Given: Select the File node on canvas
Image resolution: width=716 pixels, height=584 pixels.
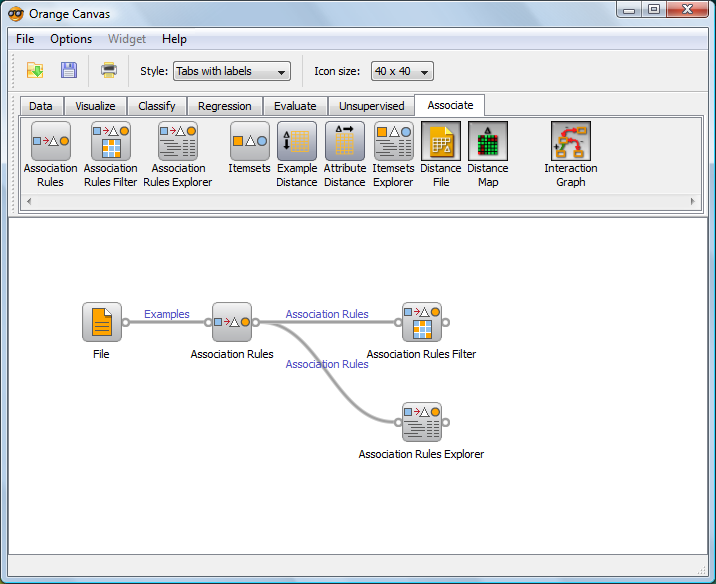Looking at the screenshot, I should pyautogui.click(x=102, y=322).
